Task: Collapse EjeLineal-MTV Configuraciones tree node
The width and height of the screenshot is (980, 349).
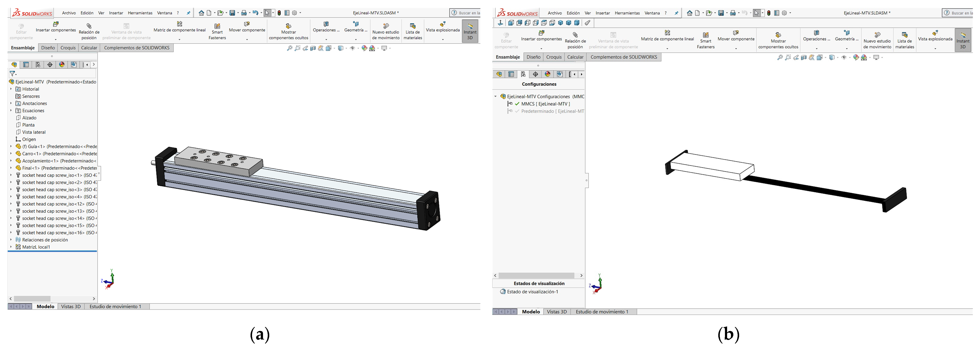Action: point(495,97)
